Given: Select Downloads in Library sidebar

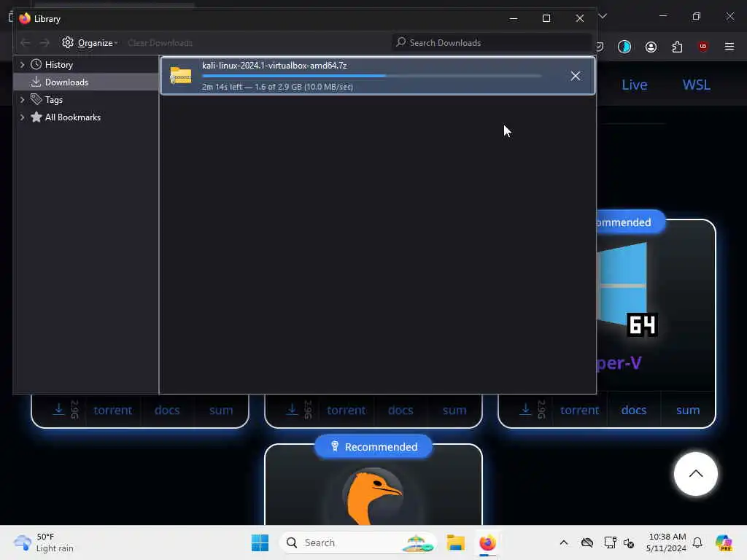Looking at the screenshot, I should click(66, 82).
